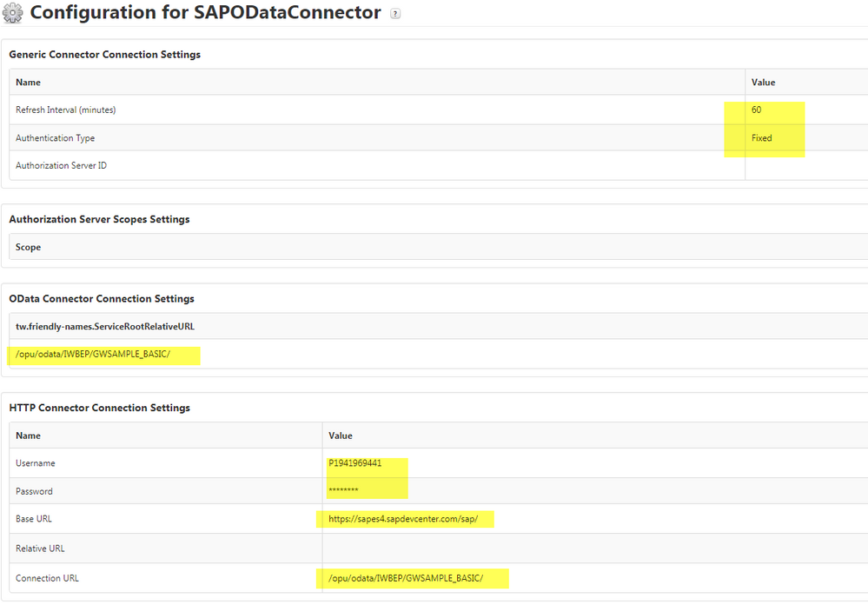Click the Configuration for SAPODataConnector title

click(205, 13)
